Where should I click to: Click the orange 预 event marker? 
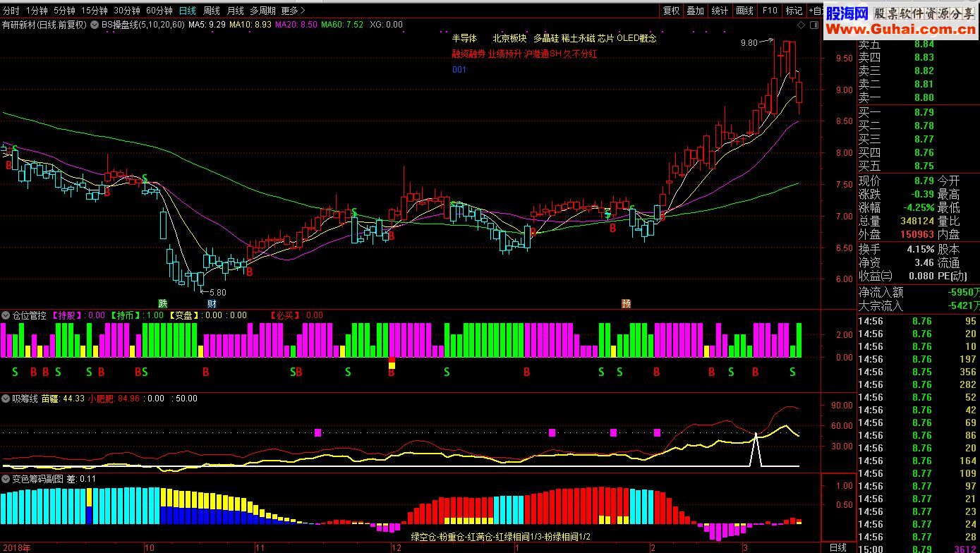tap(626, 303)
